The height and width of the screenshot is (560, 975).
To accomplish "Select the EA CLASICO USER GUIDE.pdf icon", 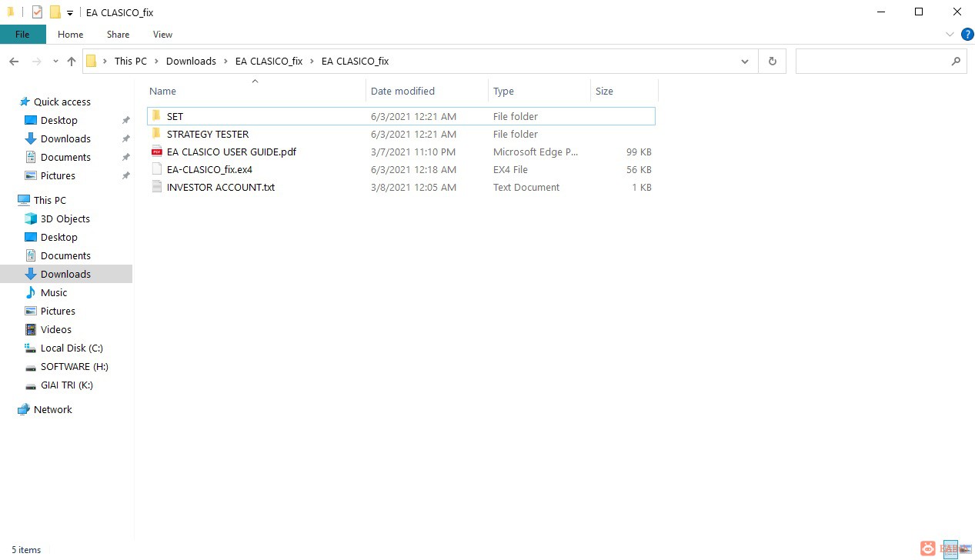I will (157, 152).
